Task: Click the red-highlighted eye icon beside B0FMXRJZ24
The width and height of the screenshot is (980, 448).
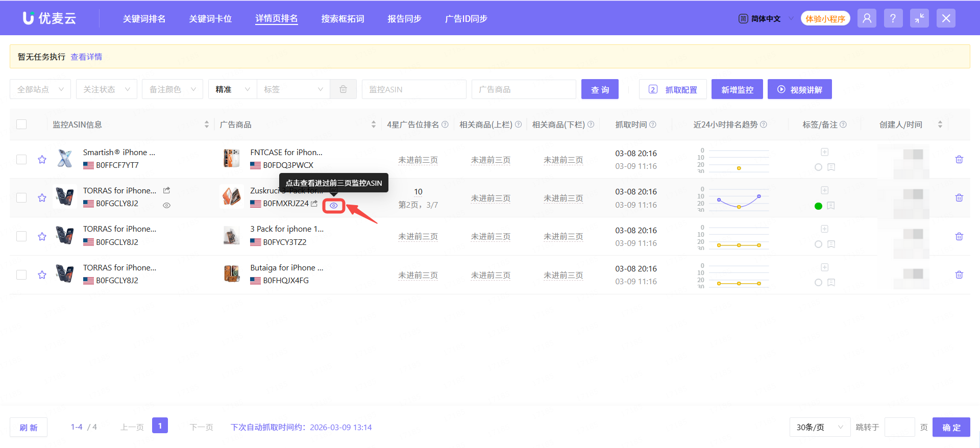Action: pos(333,206)
